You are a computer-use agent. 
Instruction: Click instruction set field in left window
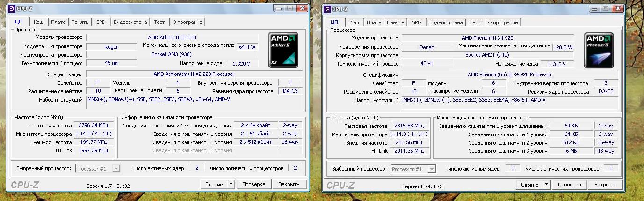click(194, 102)
